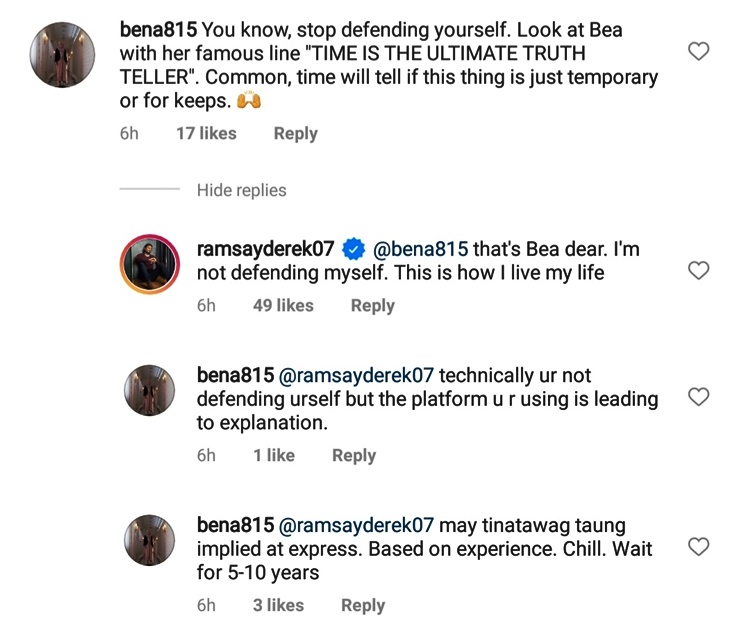This screenshot has height=636, width=750.
Task: Reply to ramsayderek07's comment
Action: coord(372,305)
